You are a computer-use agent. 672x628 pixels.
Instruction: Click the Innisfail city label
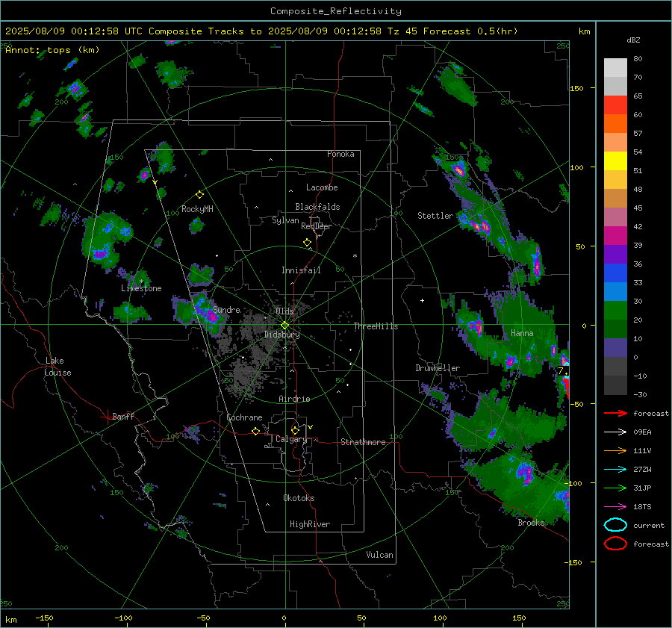point(301,270)
